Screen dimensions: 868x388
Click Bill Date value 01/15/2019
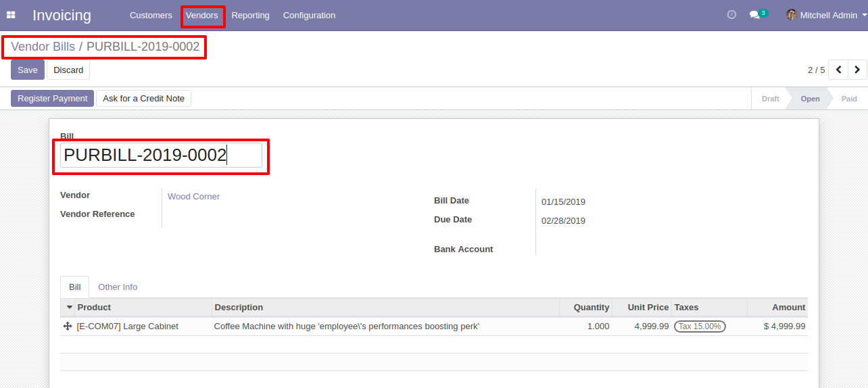tap(563, 202)
